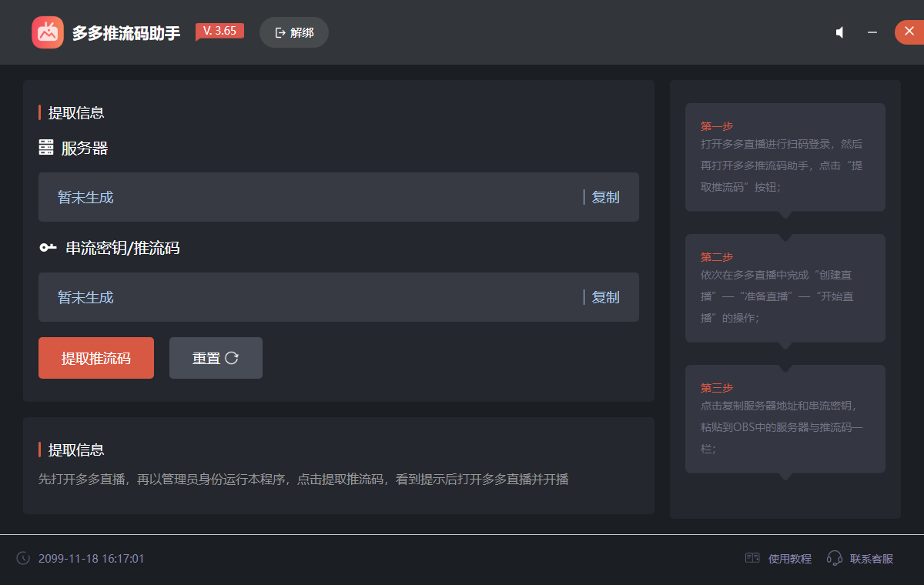
Task: Click the V. 3.65 version badge
Action: [219, 32]
